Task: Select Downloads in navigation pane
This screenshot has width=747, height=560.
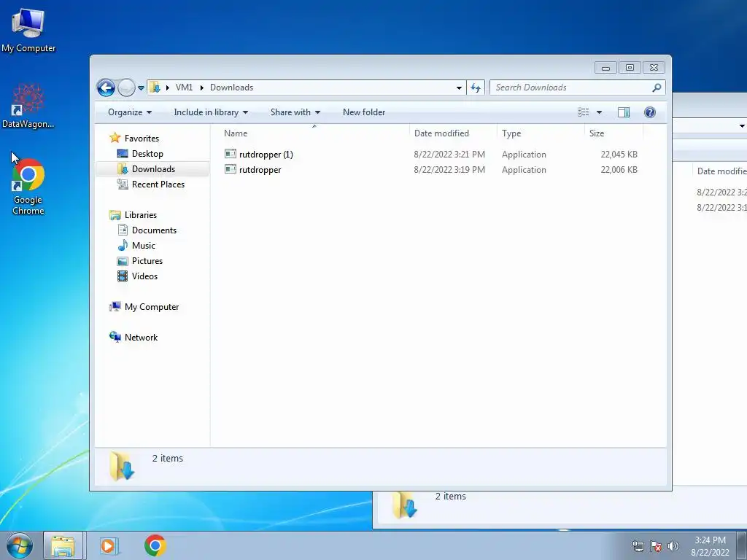Action: point(153,169)
